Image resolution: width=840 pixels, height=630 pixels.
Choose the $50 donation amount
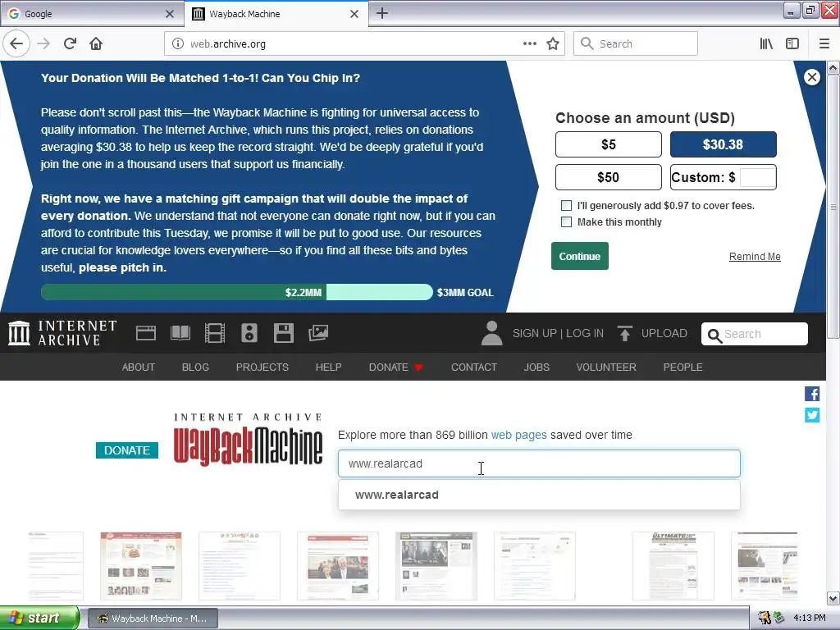tap(608, 177)
